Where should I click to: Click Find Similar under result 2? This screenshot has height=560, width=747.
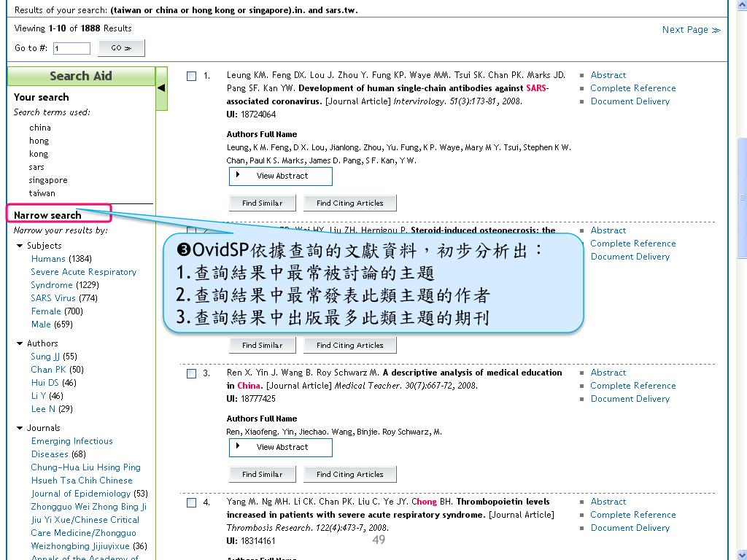(262, 345)
